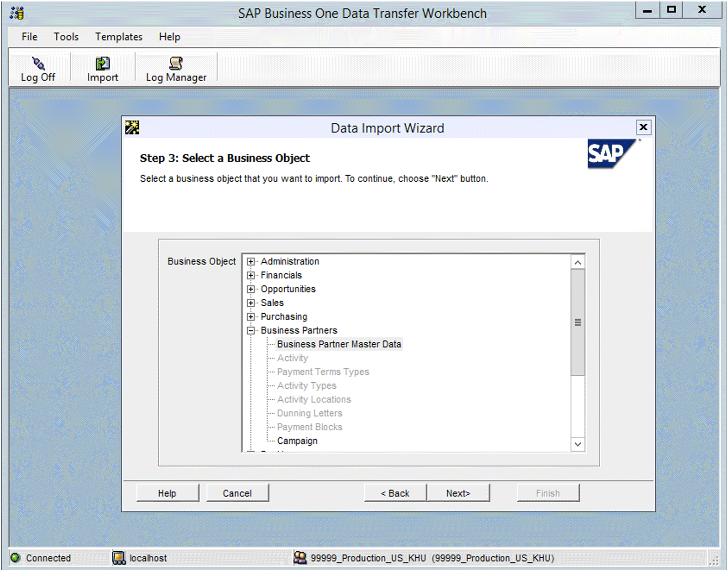Click the status bar resize grip
The width and height of the screenshot is (728, 570).
[714, 560]
